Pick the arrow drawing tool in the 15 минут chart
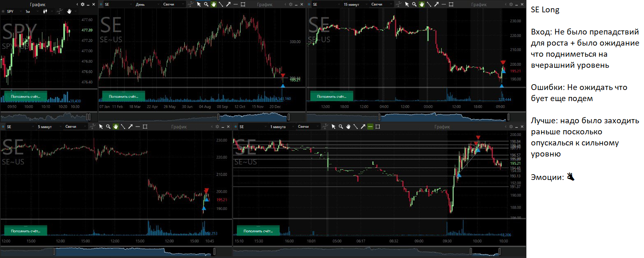 coord(436,5)
